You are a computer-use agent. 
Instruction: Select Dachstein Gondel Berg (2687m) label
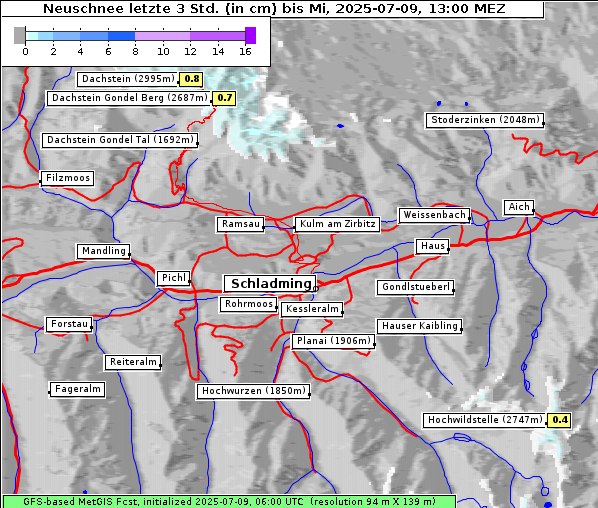130,98
